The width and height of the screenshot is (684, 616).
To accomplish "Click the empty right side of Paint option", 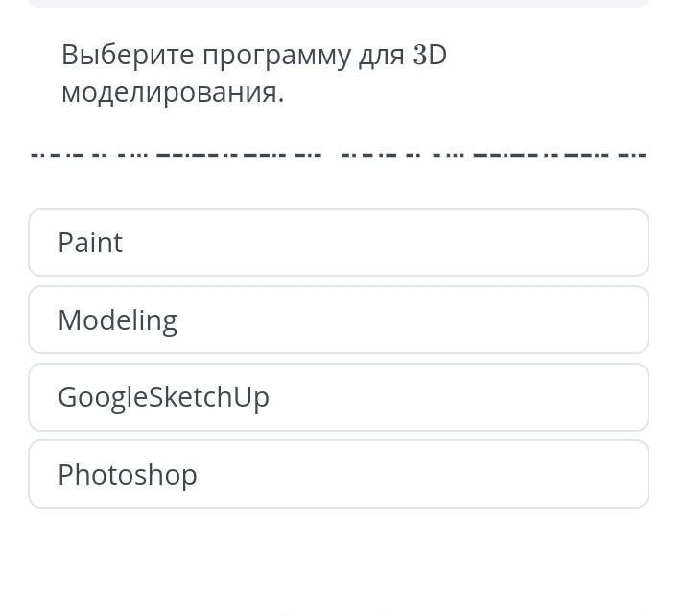I will pyautogui.click(x=480, y=243).
